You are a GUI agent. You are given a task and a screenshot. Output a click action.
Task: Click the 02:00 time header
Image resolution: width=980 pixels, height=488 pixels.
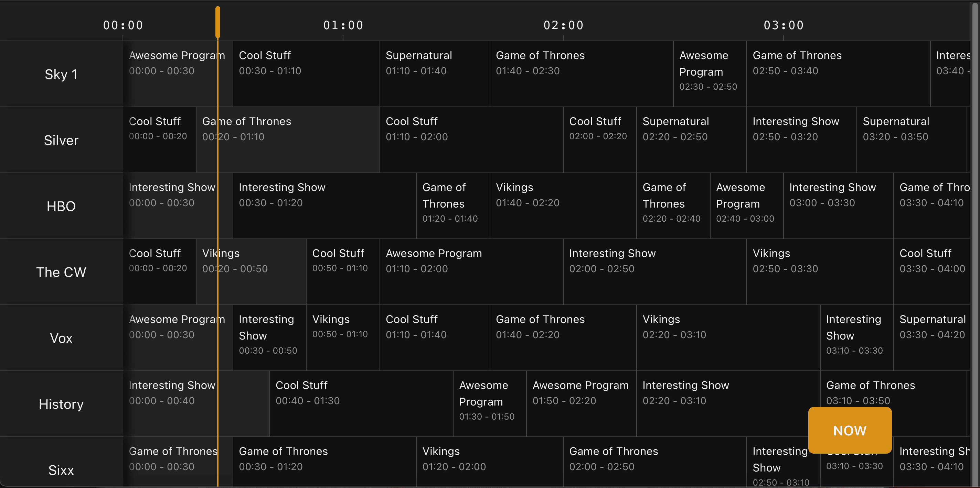tap(563, 25)
